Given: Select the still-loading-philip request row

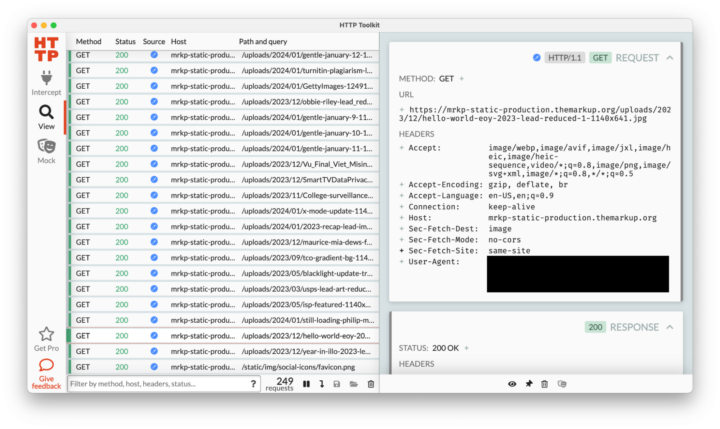Looking at the screenshot, I should (224, 320).
